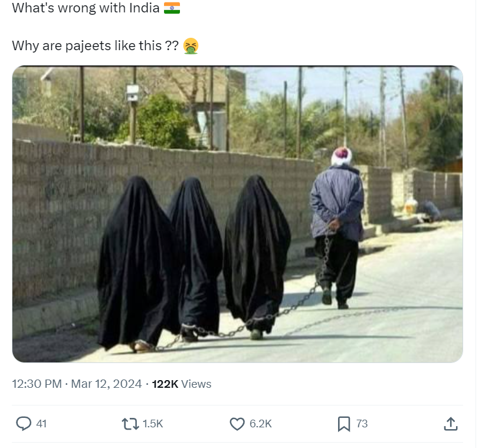Click the 41 replies count

coord(41,424)
